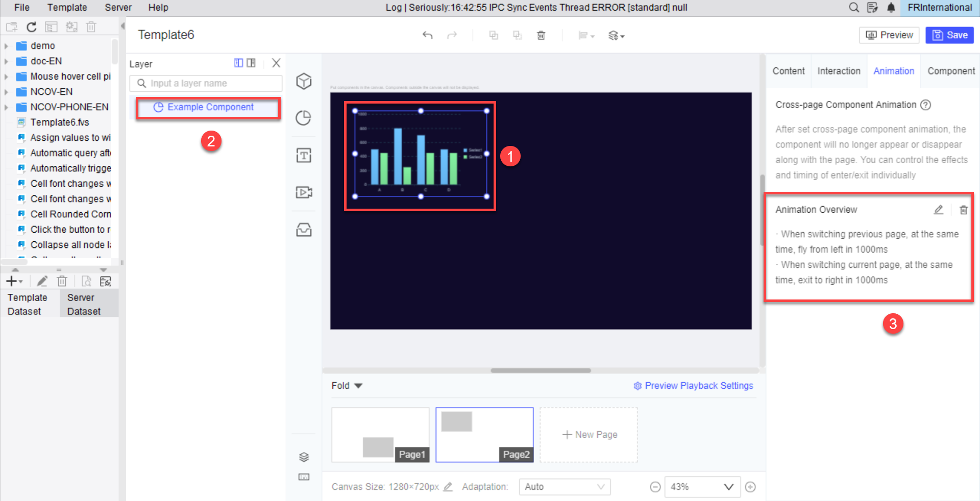Click the new folder icon in file toolbar
Image resolution: width=980 pixels, height=501 pixels.
coord(11,27)
